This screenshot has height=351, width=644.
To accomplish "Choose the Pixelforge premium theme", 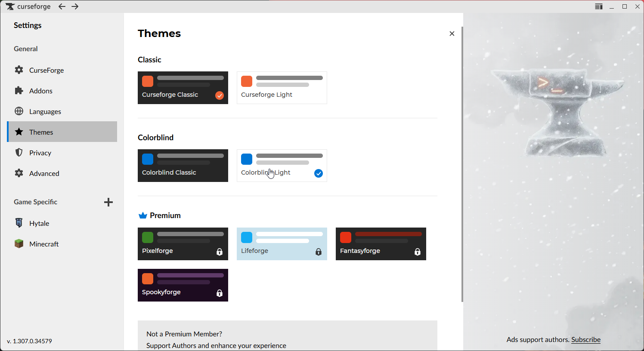I will click(x=183, y=244).
